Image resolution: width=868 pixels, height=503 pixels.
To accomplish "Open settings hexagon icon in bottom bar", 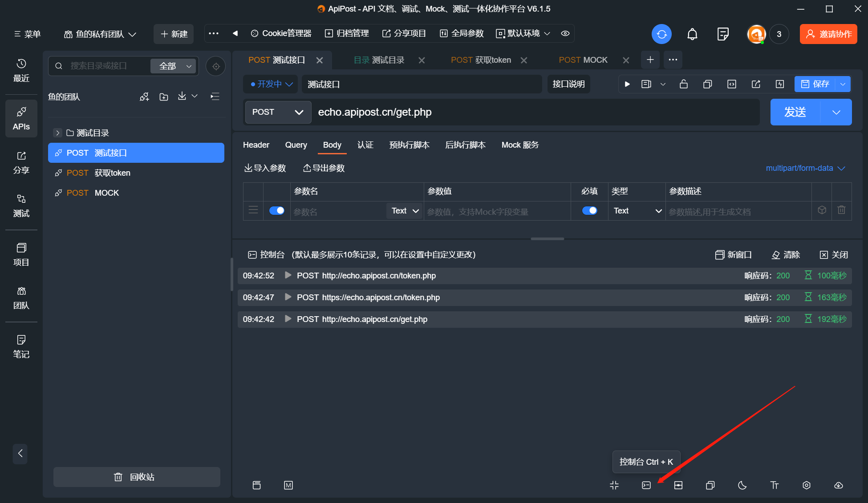I will pos(807,485).
